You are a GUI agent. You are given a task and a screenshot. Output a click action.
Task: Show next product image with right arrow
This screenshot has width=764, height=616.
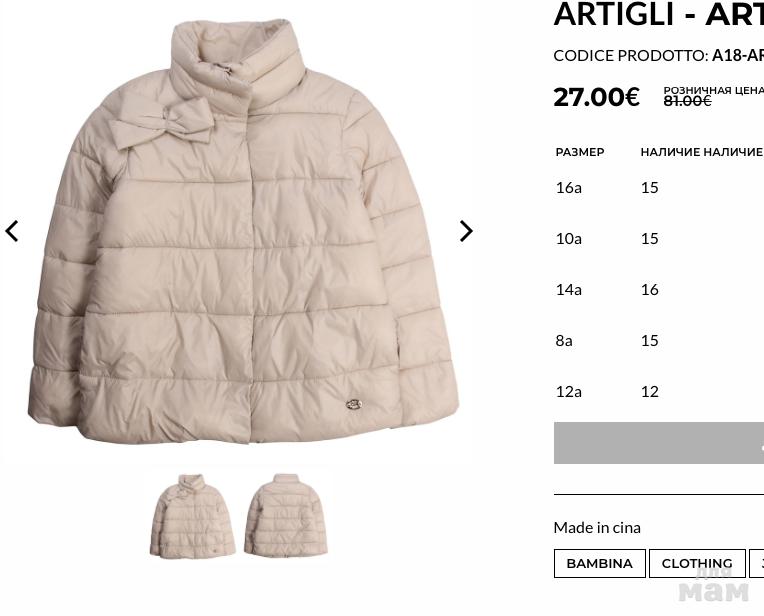(x=466, y=231)
